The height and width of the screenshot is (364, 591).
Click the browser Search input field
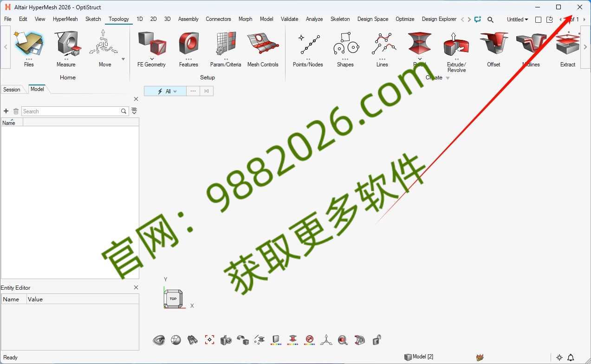[71, 111]
